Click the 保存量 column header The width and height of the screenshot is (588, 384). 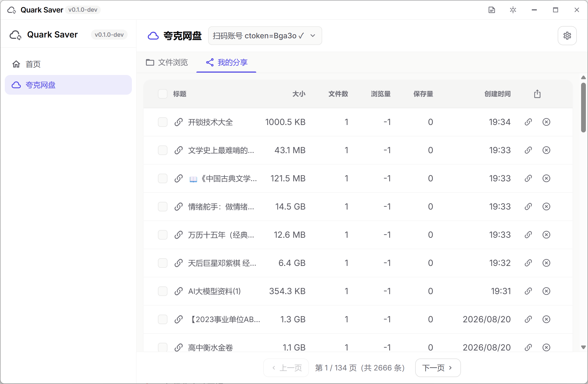click(x=423, y=94)
